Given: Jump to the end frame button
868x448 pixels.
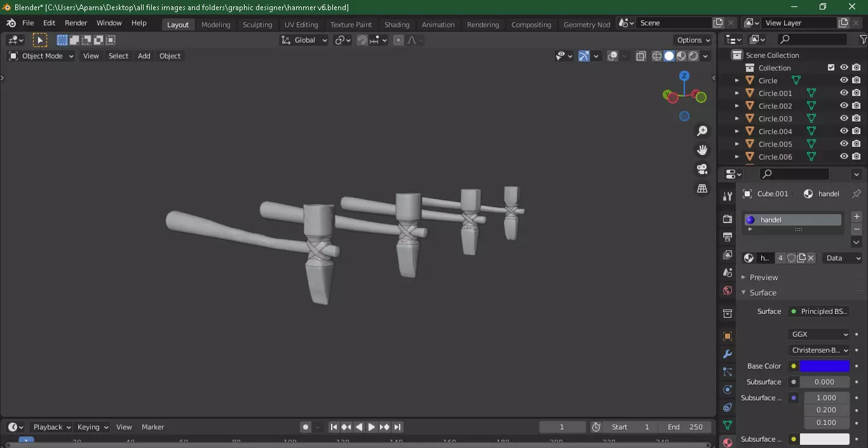Looking at the screenshot, I should point(397,427).
